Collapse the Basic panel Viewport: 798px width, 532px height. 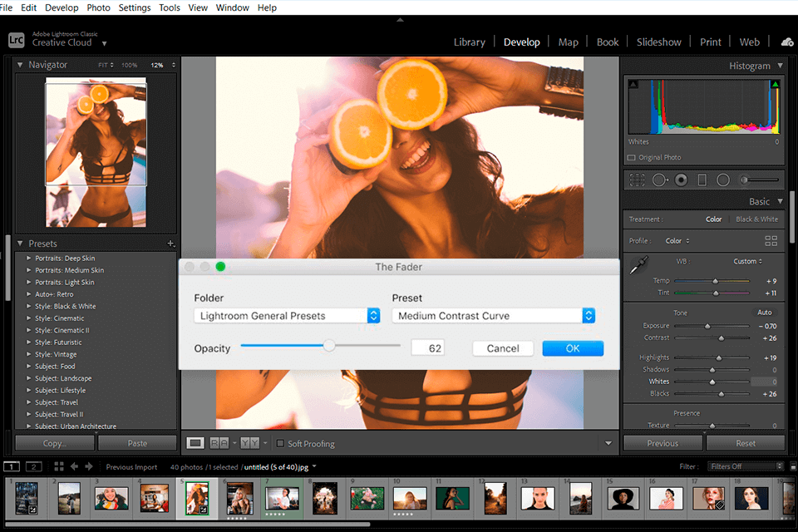coord(781,202)
